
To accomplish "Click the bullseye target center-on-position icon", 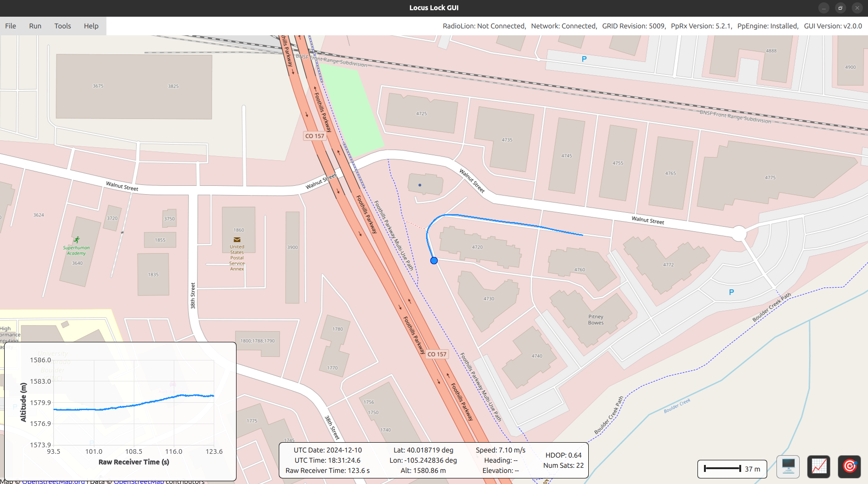I will coord(850,466).
